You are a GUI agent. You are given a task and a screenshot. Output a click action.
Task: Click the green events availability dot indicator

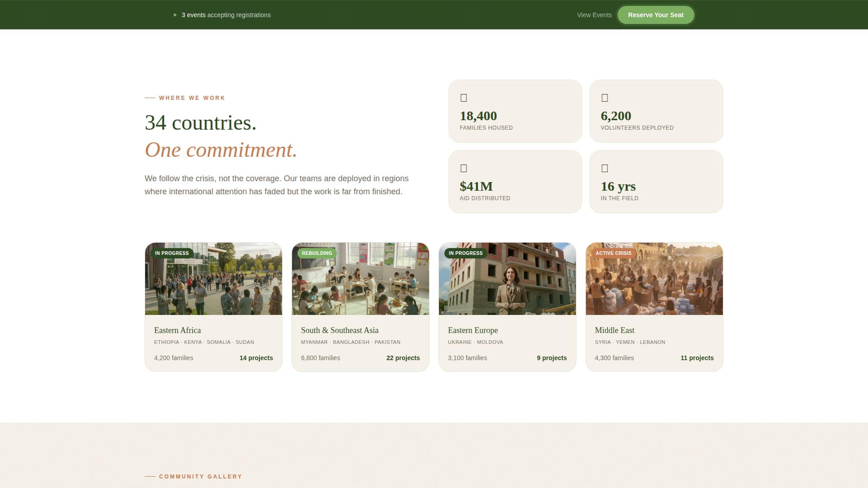[175, 15]
